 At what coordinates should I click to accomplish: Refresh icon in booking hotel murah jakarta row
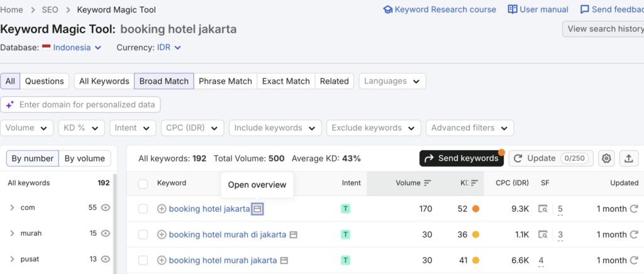[x=634, y=260]
